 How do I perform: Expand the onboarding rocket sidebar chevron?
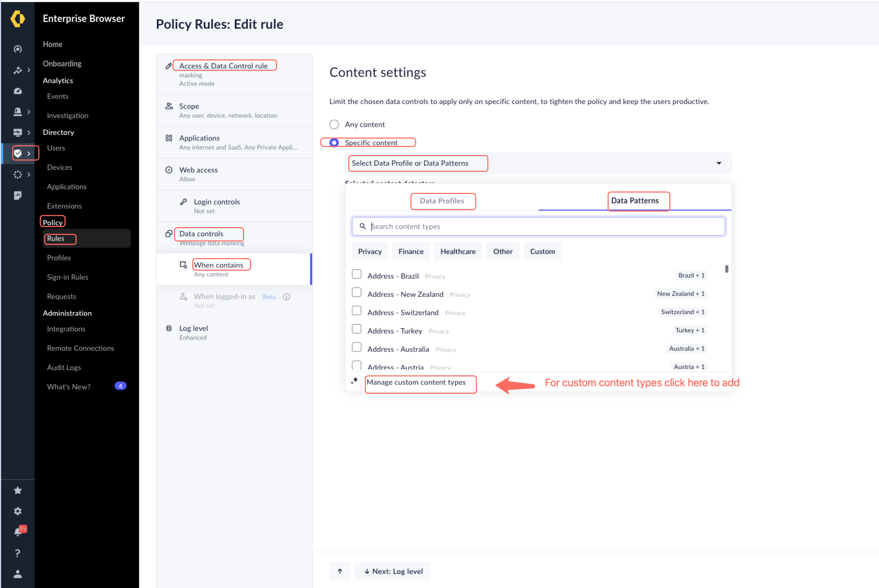coord(28,70)
